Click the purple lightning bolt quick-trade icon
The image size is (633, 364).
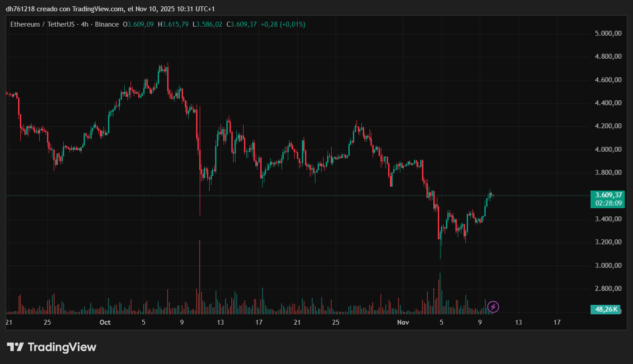click(x=493, y=307)
